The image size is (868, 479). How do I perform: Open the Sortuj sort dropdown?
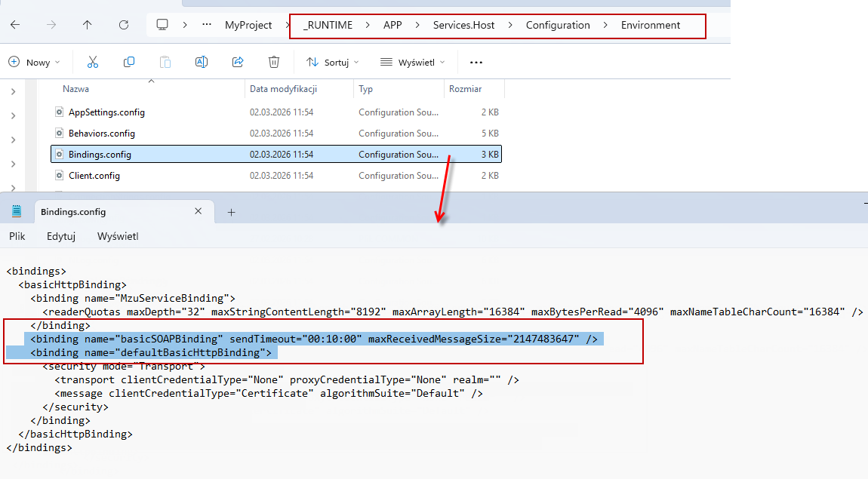[x=333, y=63]
